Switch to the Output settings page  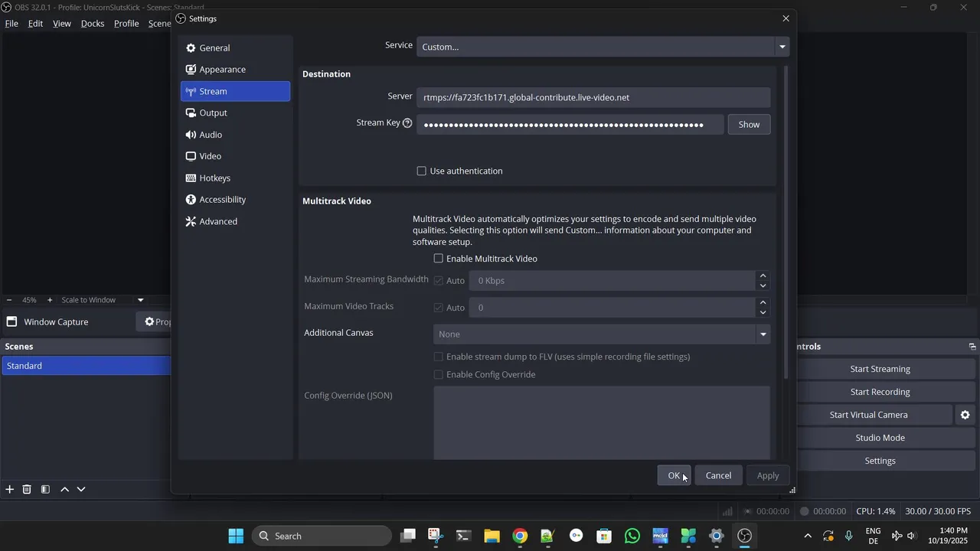[236, 113]
